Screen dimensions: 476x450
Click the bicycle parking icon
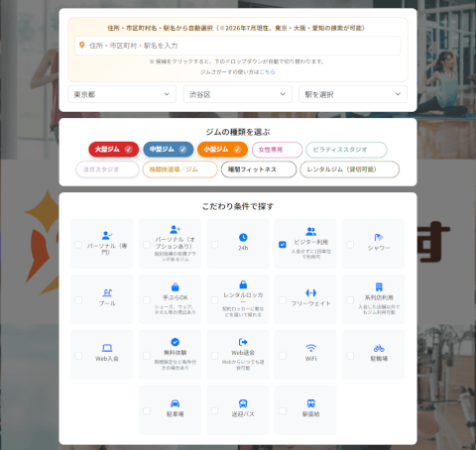coord(379,348)
